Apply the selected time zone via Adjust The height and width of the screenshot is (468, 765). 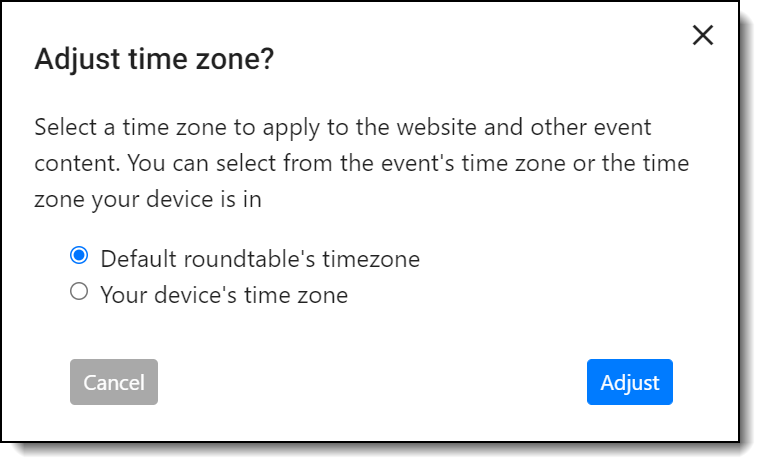pyautogui.click(x=629, y=382)
